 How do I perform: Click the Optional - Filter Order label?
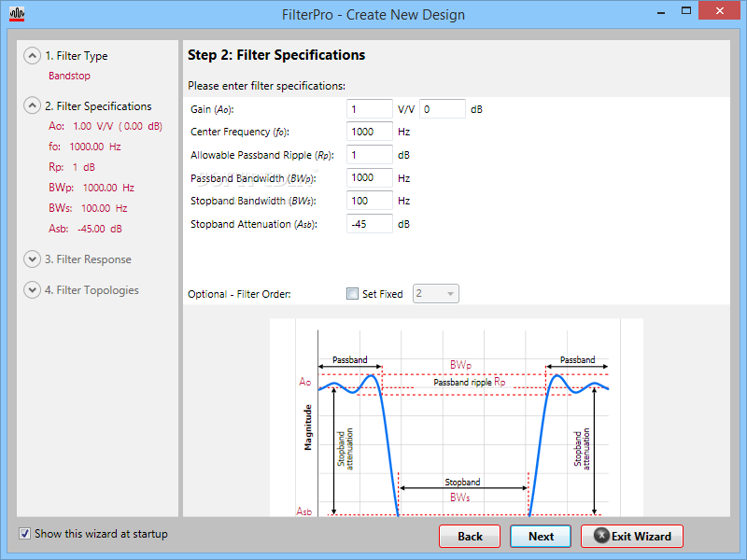pyautogui.click(x=239, y=294)
